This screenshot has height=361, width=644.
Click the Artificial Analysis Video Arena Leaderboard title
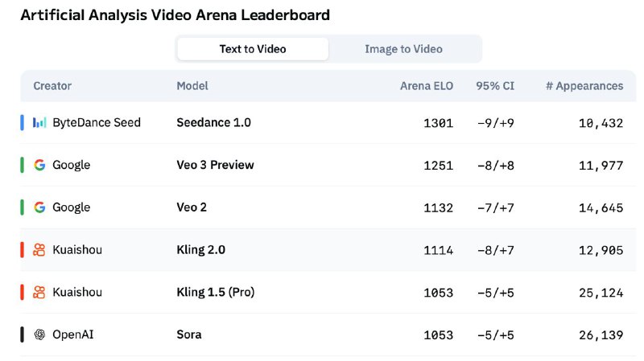pos(175,15)
